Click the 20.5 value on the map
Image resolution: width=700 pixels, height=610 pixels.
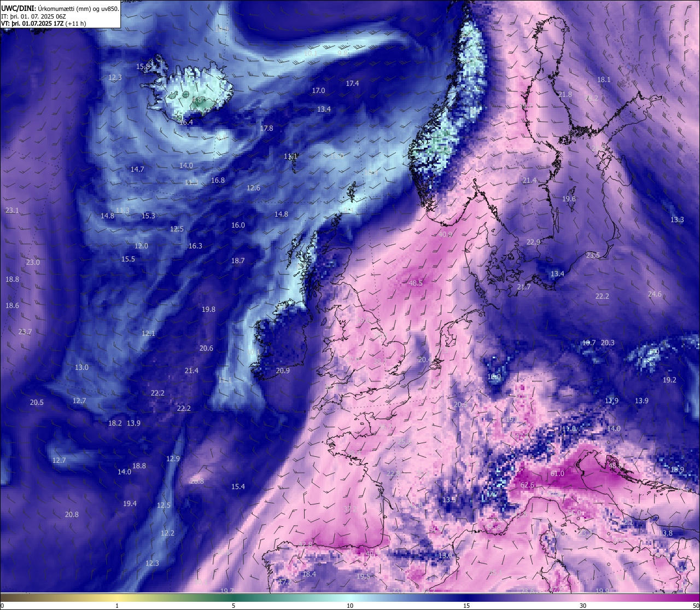pyautogui.click(x=37, y=403)
